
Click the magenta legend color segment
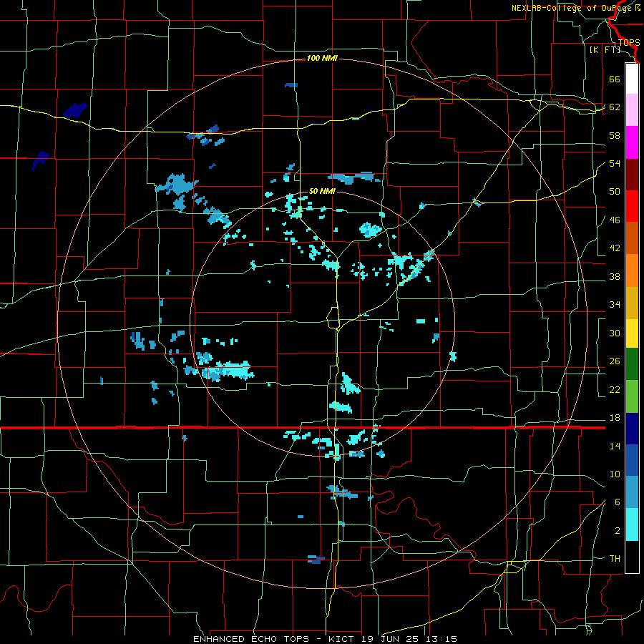632,142
